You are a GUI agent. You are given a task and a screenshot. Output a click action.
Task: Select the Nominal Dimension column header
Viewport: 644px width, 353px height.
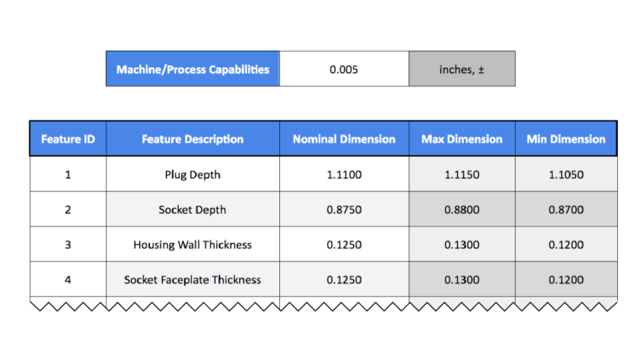(x=344, y=139)
